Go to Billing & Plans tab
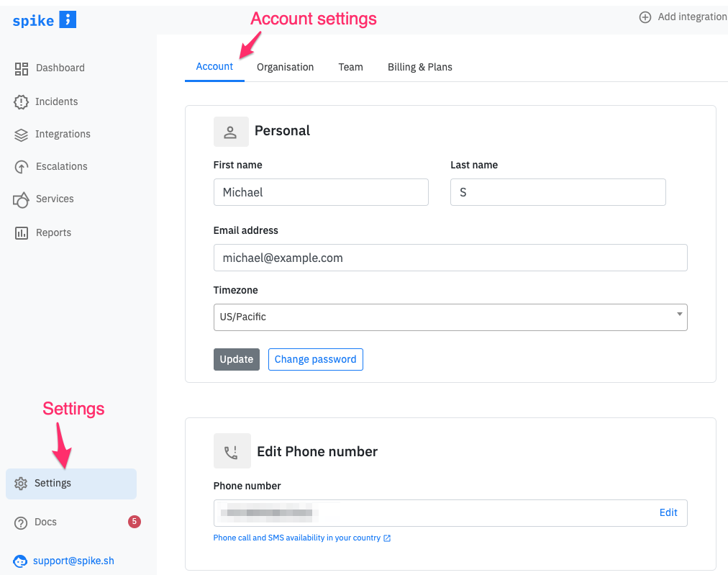Image resolution: width=728 pixels, height=575 pixels. 419,67
